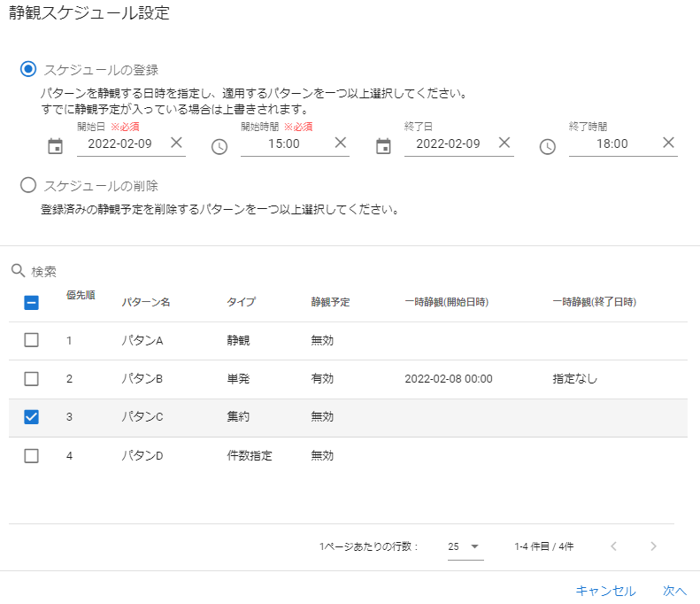Click the 次へ button
Image resolution: width=700 pixels, height=604 pixels.
(x=674, y=591)
